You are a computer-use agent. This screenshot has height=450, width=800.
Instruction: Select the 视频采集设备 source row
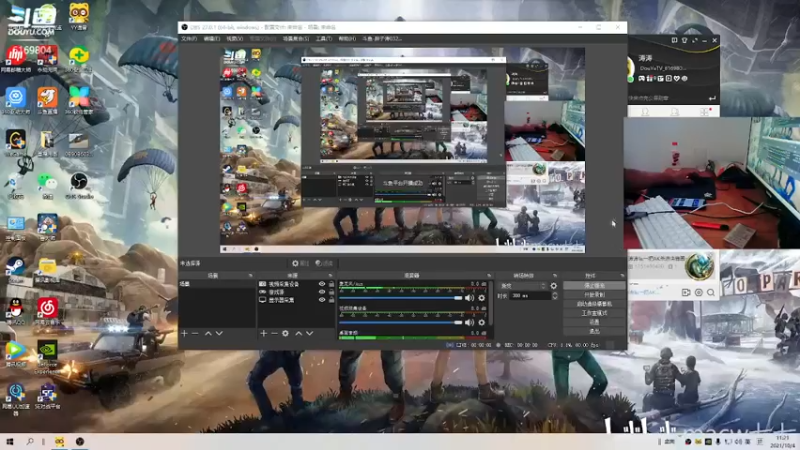click(296, 284)
